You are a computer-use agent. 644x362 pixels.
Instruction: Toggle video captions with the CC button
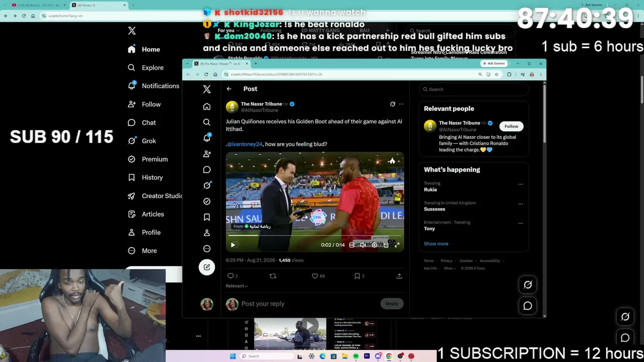(x=352, y=245)
